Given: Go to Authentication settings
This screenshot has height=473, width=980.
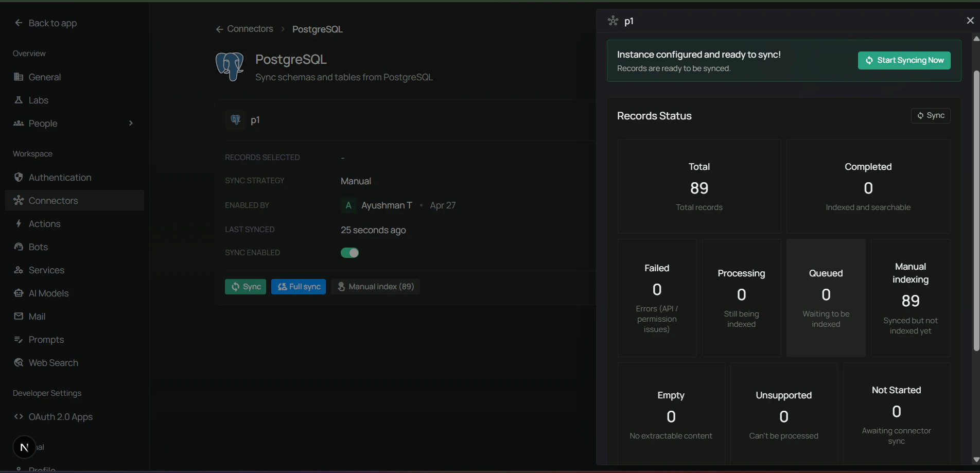Looking at the screenshot, I should coord(75,177).
